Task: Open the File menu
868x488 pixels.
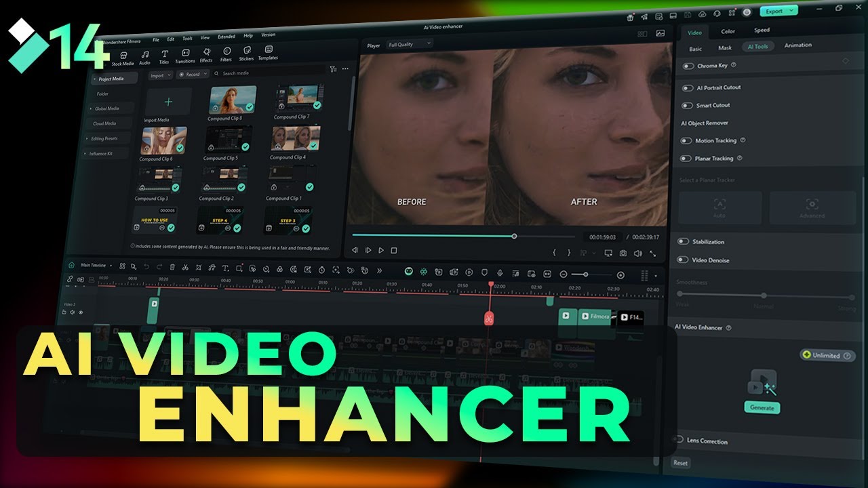Action: point(156,39)
